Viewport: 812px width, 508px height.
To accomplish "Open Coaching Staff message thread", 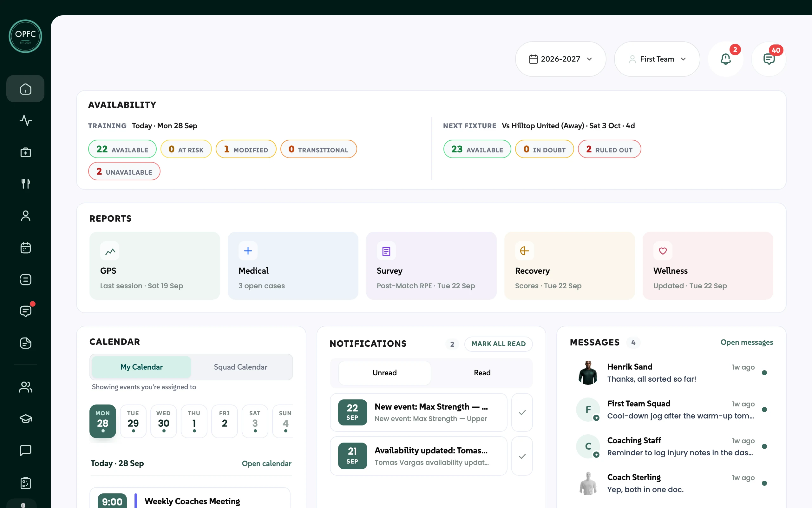I will click(671, 446).
